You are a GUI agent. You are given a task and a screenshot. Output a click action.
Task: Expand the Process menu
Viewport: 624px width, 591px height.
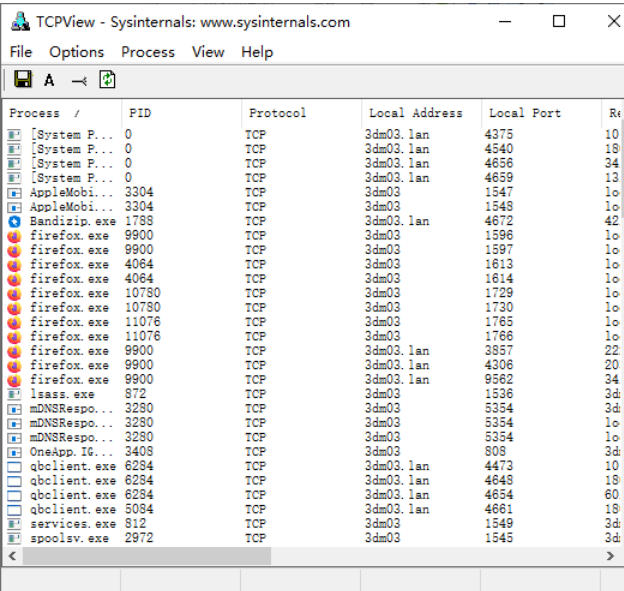tap(148, 52)
